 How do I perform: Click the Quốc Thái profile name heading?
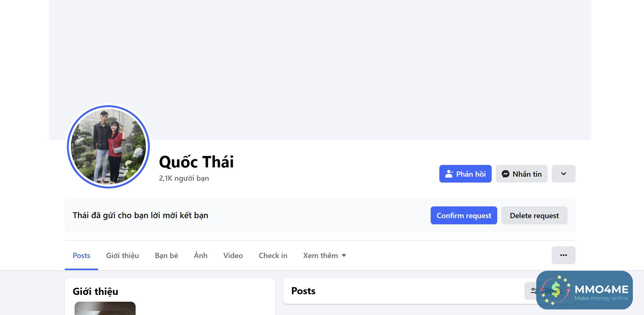196,162
